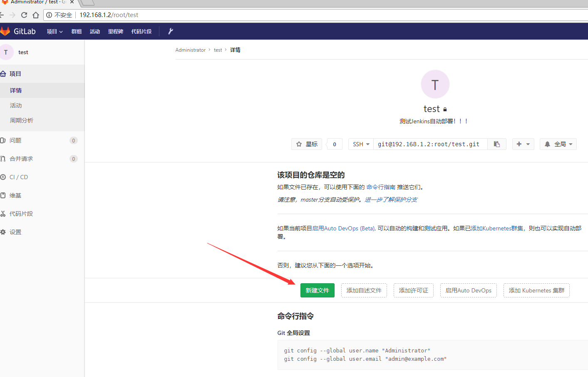Click the sidebar T project avatar

[6, 52]
